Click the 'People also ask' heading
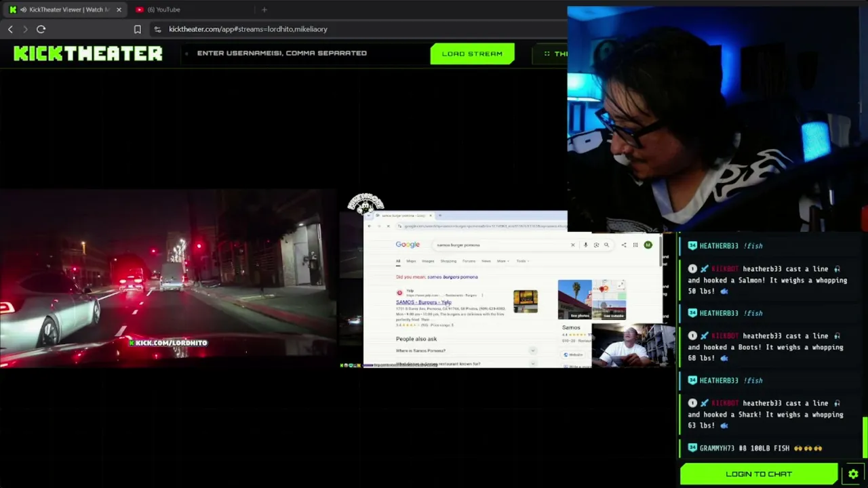The width and height of the screenshot is (868, 488). (x=416, y=339)
